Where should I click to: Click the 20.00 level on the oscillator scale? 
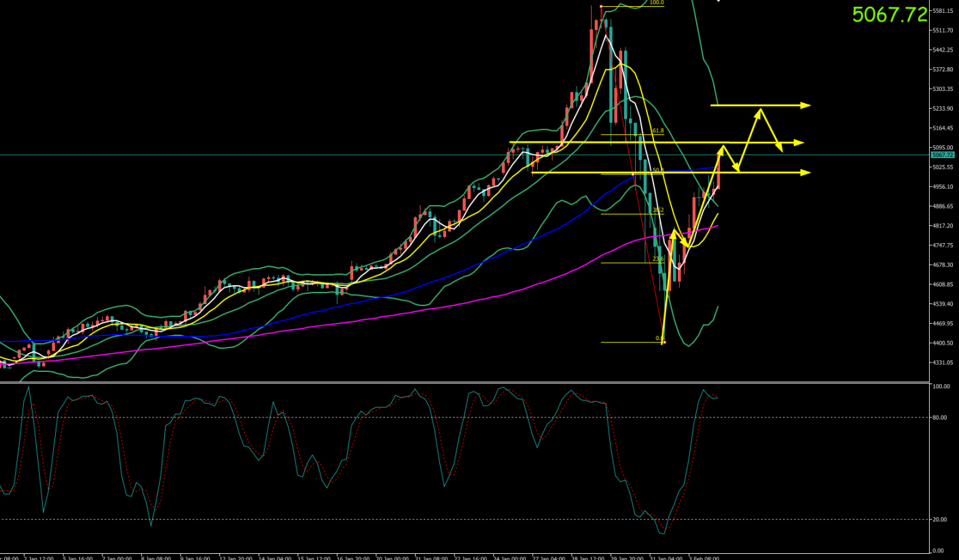pyautogui.click(x=940, y=519)
